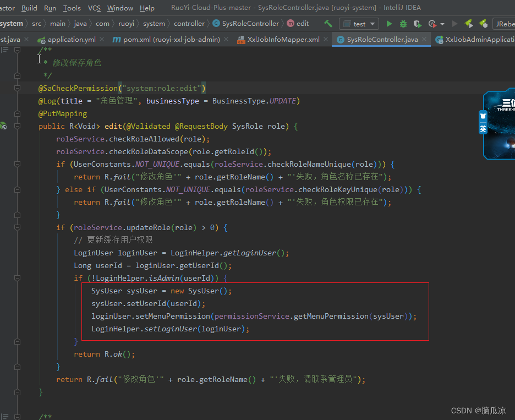This screenshot has height=420, width=515.
Task: Click the 'com' breadcrumb in navigation bar
Action: [102, 24]
